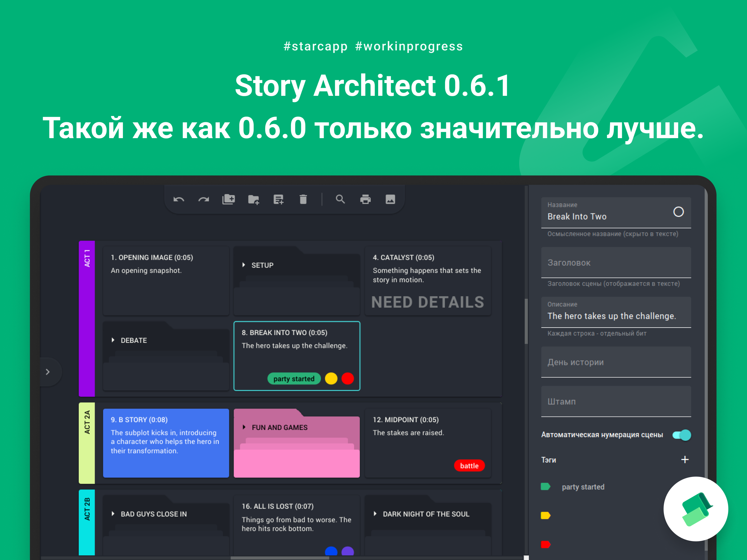
Task: Click the #starcapp hashtag
Action: point(315,46)
